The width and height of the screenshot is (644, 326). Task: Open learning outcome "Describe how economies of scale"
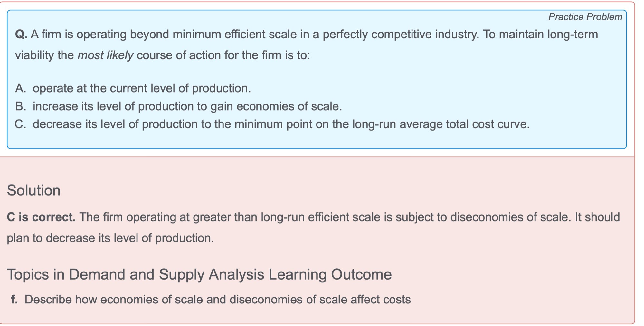coord(217,300)
